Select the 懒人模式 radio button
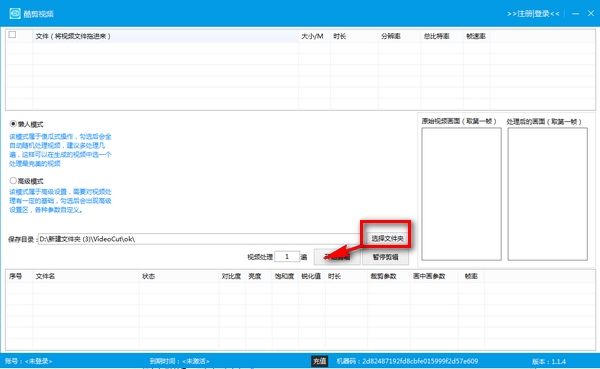Image resolution: width=600 pixels, height=369 pixels. 13,124
